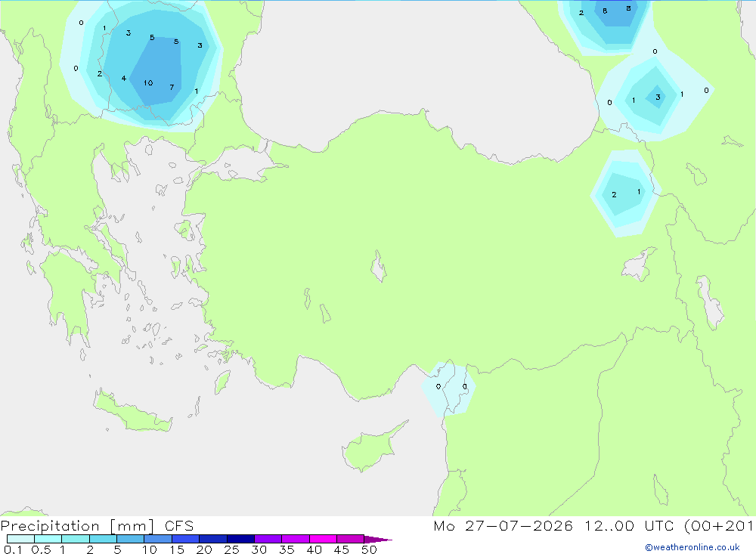
Task: Click the '4' precipitation value on the map
Action: click(124, 78)
